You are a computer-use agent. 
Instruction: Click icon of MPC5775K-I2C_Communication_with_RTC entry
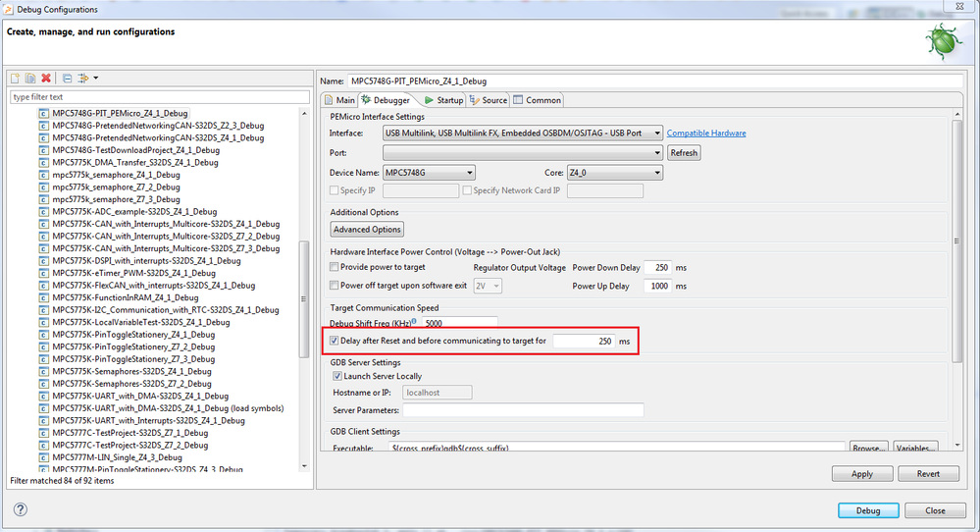43,310
